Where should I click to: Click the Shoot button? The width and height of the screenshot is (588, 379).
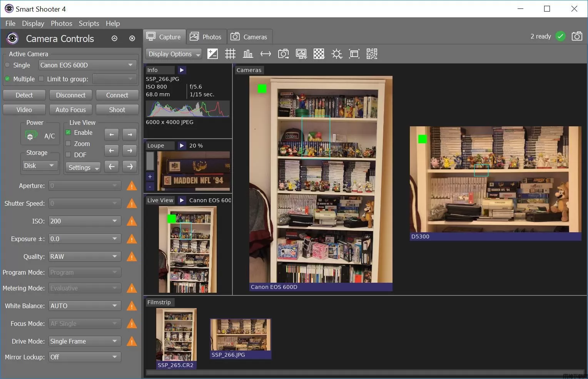point(117,110)
